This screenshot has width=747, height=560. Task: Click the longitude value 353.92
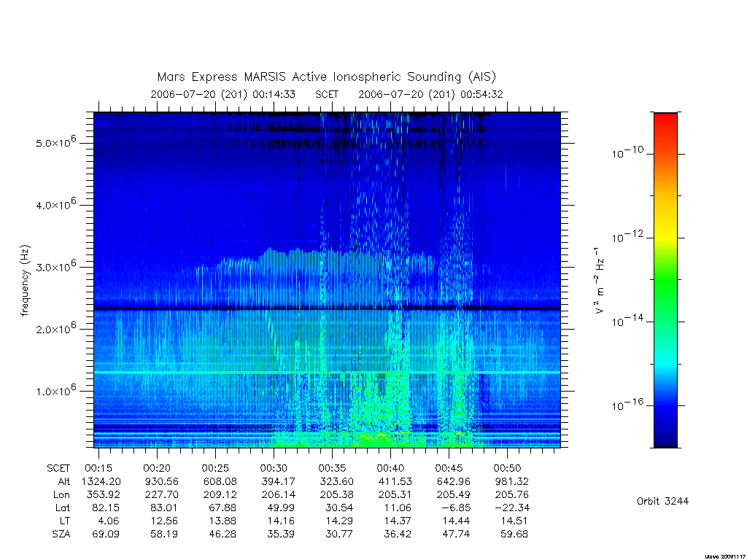coord(104,495)
